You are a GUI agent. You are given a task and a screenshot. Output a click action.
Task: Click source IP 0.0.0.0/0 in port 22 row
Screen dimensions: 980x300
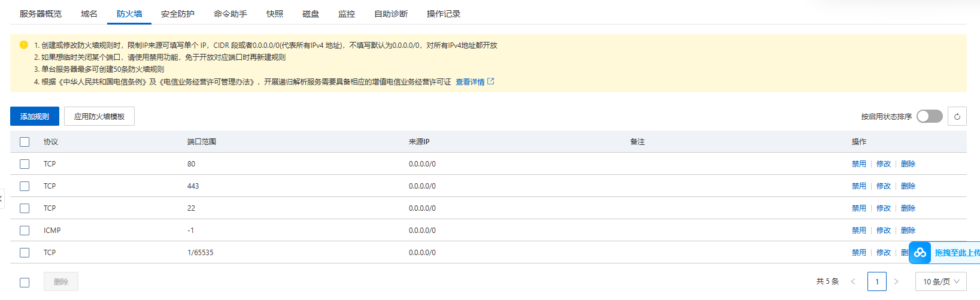(423, 208)
